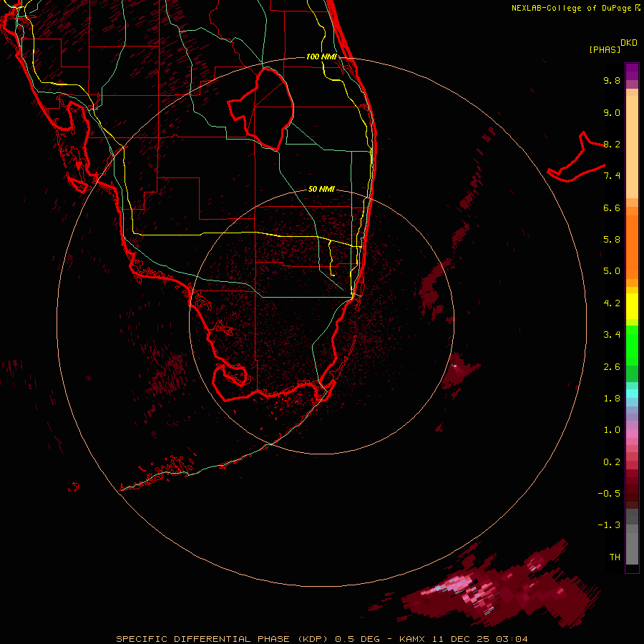Click the -0.5 scale value
Image resolution: width=644 pixels, height=644 pixels.
tap(609, 494)
